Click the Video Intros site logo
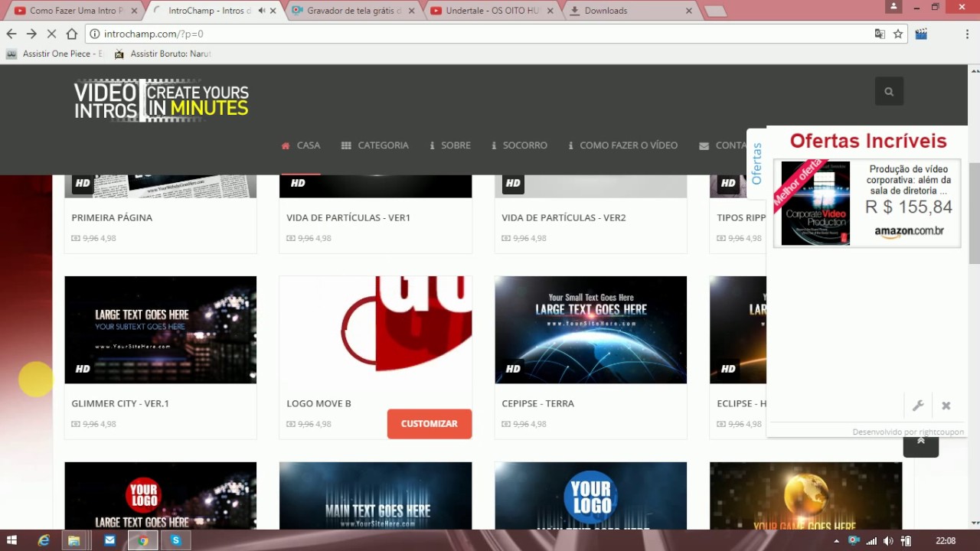 pyautogui.click(x=162, y=100)
